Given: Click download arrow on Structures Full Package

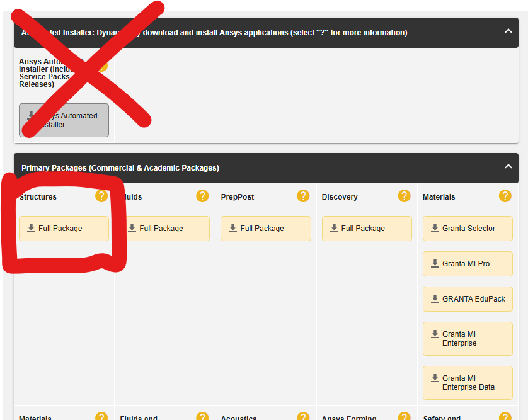Looking at the screenshot, I should pyautogui.click(x=31, y=228).
